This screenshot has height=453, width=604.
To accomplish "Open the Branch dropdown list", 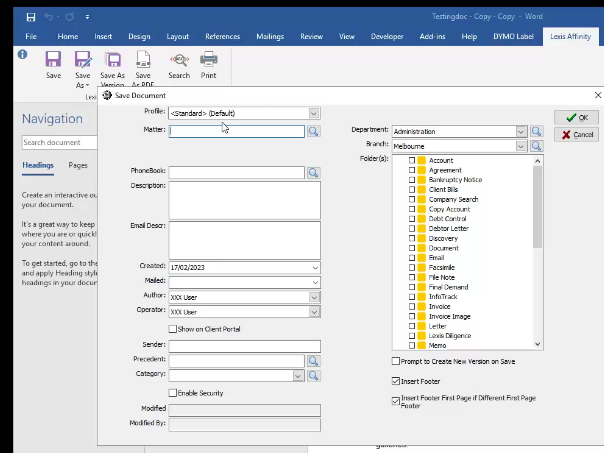I will coord(521,146).
